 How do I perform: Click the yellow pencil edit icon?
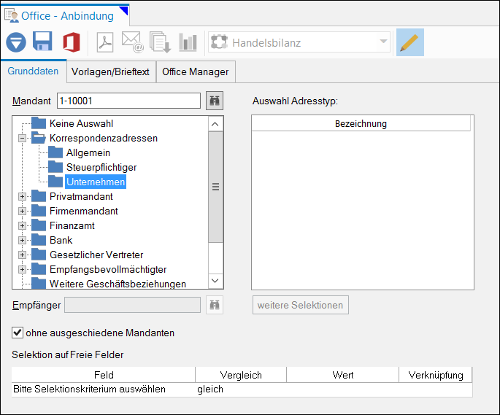pos(410,42)
